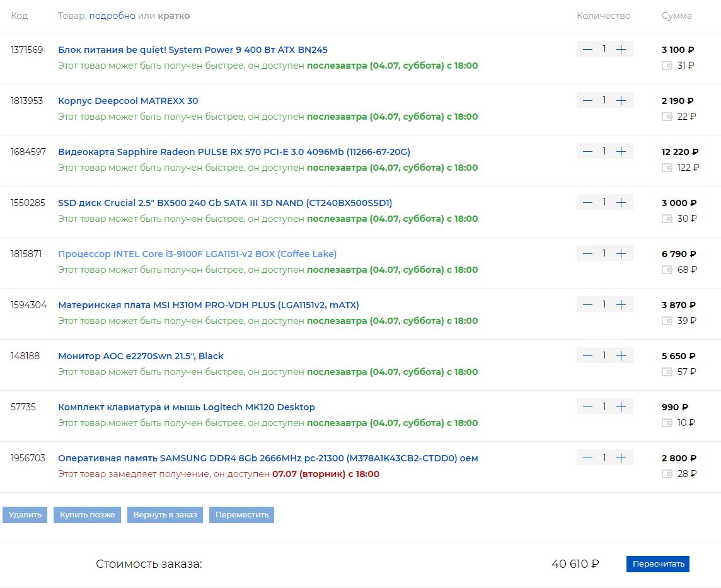Click the Купить позже button
The image size is (721, 588).
(88, 515)
